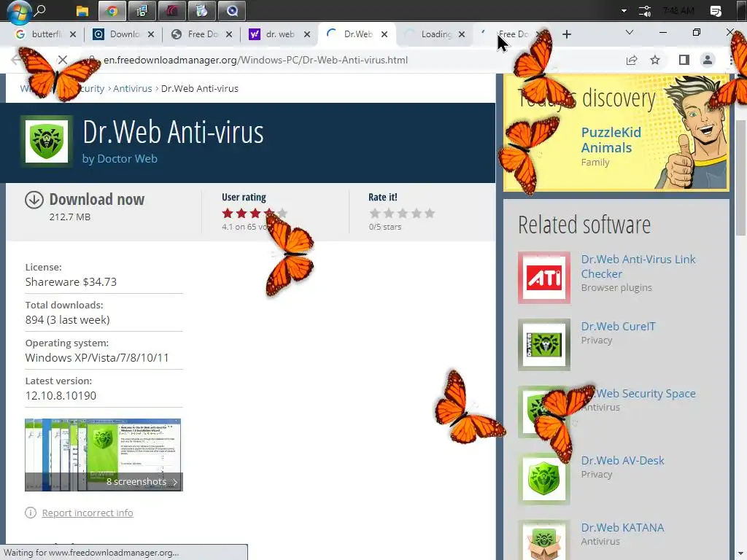This screenshot has width=747, height=560.
Task: Open the notification center icon
Action: click(716, 10)
